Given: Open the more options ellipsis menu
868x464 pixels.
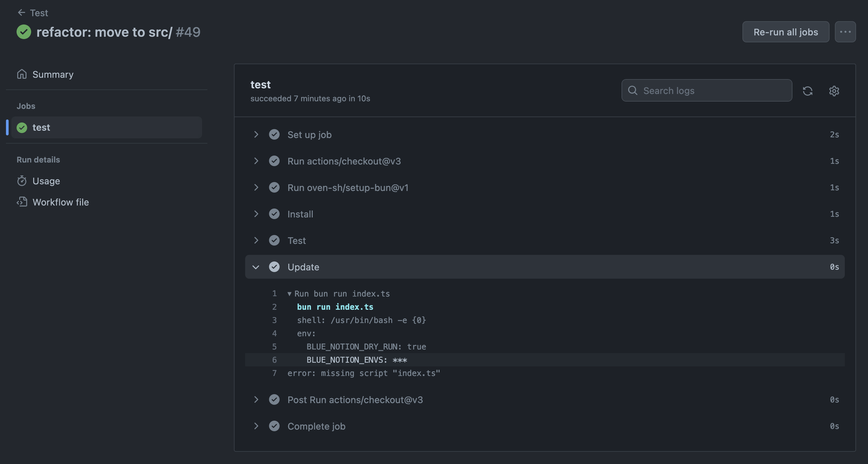Looking at the screenshot, I should 845,32.
